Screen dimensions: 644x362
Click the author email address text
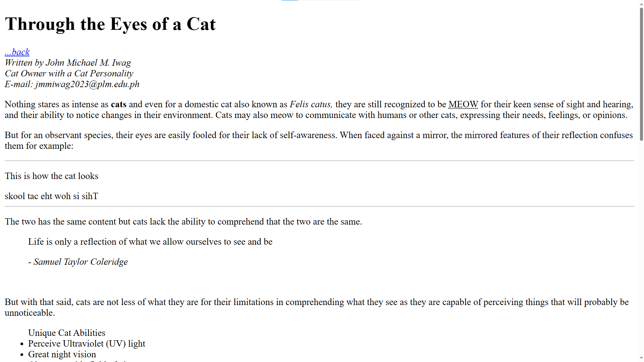88,84
